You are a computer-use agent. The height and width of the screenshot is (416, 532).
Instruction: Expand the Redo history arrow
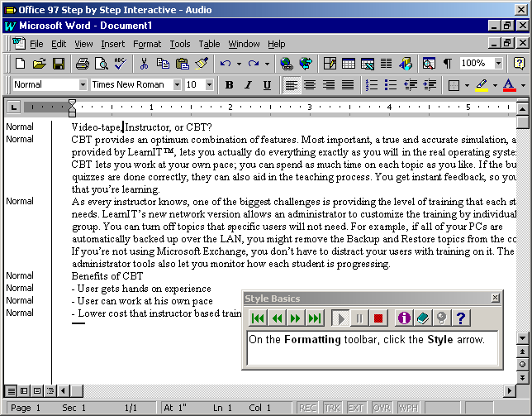pos(267,64)
